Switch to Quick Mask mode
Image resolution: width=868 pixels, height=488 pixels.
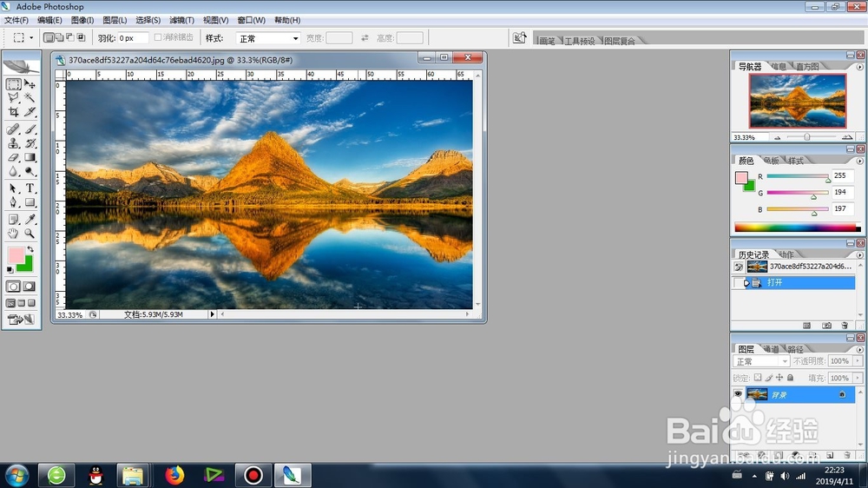30,287
